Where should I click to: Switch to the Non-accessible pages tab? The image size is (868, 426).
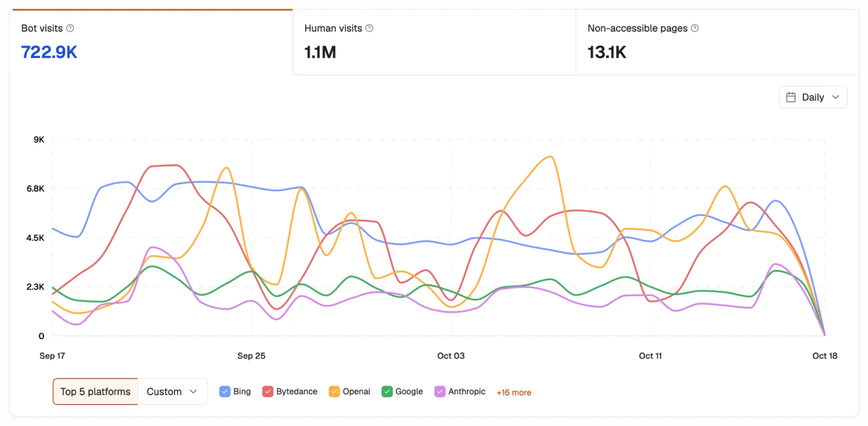click(x=717, y=42)
